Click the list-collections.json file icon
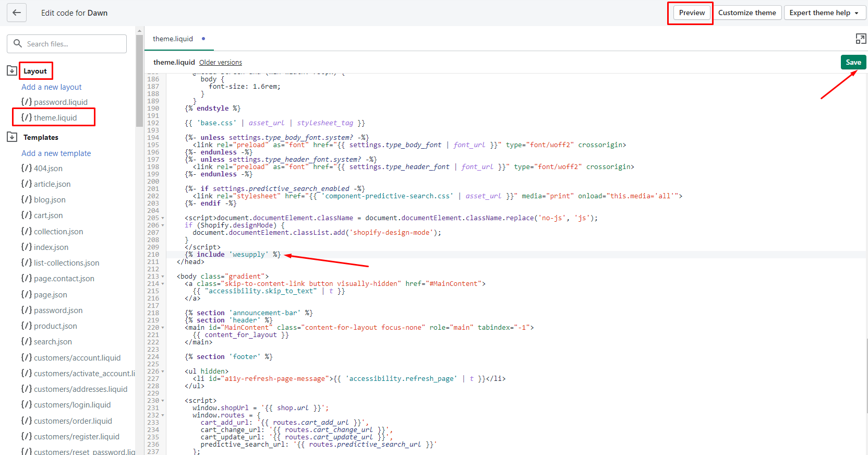The width and height of the screenshot is (868, 455). [x=27, y=262]
